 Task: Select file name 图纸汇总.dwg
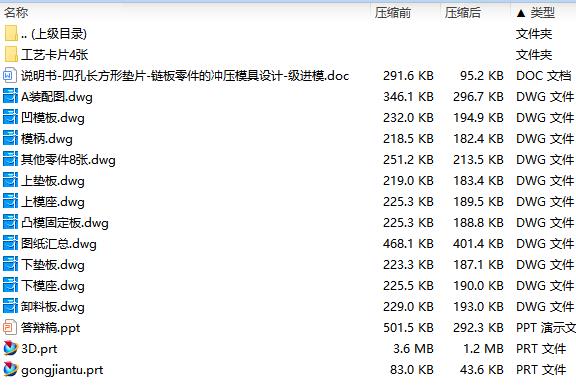(59, 243)
